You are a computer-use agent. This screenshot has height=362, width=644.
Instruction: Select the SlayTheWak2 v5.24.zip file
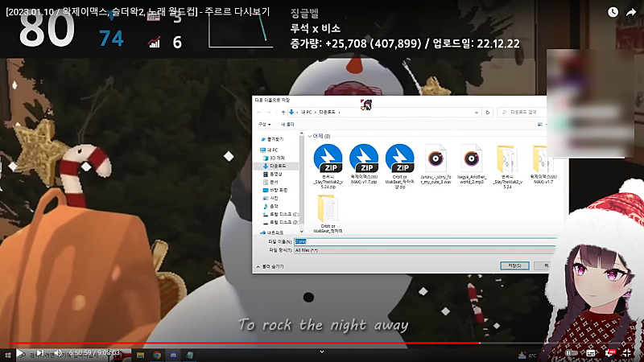click(328, 167)
